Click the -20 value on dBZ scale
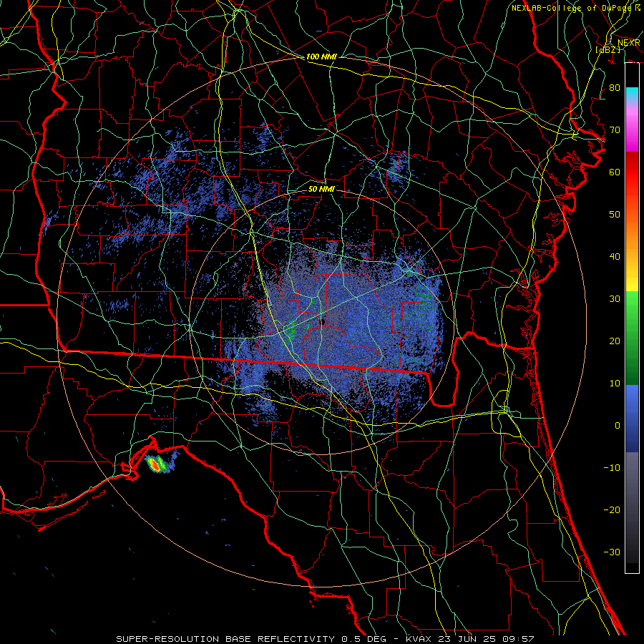The height and width of the screenshot is (644, 644). (x=612, y=510)
